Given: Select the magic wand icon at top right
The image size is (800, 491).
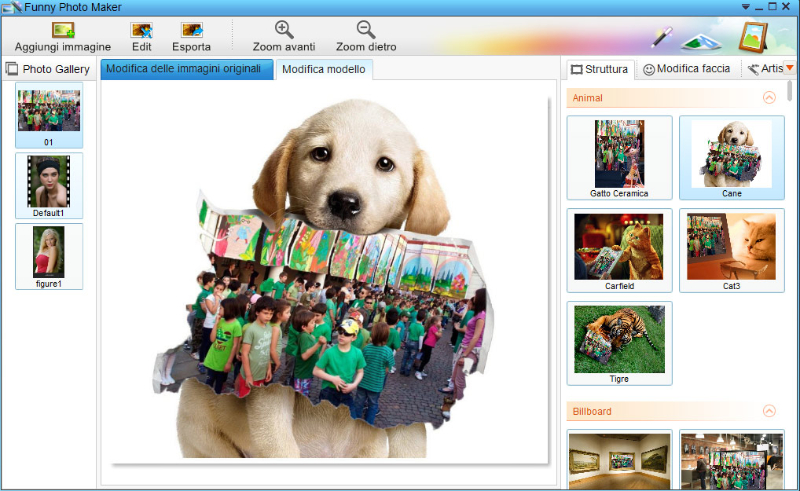Looking at the screenshot, I should [661, 37].
